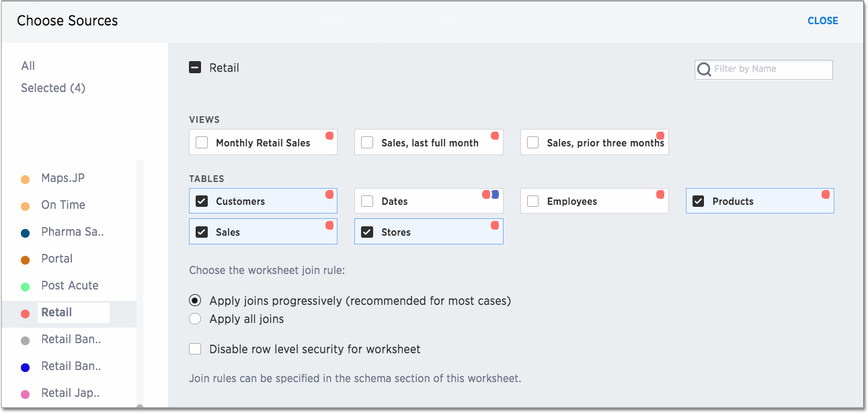Viewport: 868px width, 413px height.
Task: Click the source list vertical scrollbar
Action: [139, 282]
